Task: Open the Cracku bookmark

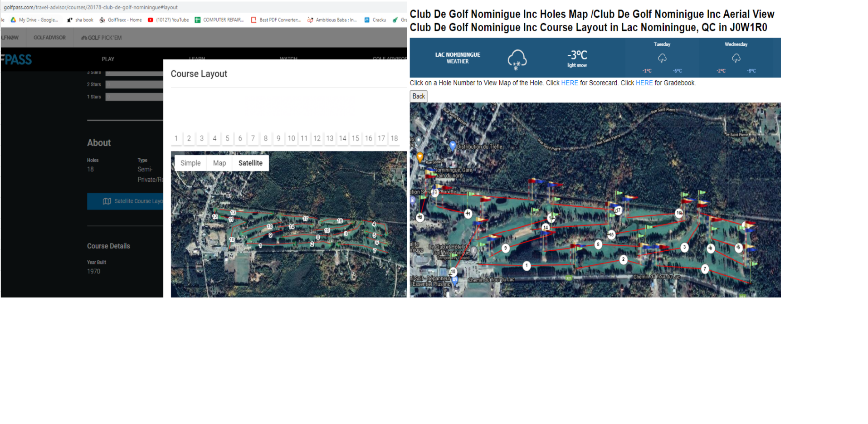Action: pyautogui.click(x=375, y=20)
